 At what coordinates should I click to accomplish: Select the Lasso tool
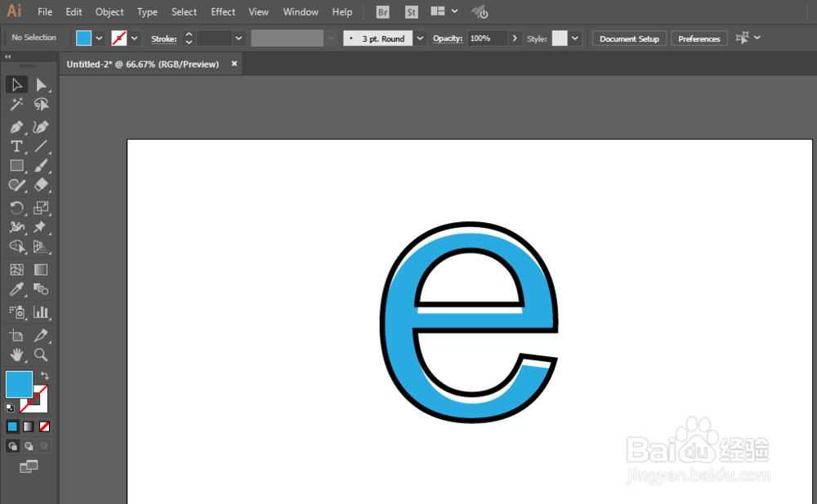[41, 105]
